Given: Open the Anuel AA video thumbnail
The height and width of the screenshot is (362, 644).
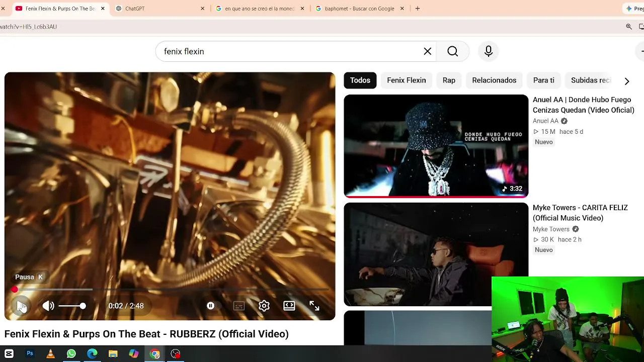Looking at the screenshot, I should 436,146.
